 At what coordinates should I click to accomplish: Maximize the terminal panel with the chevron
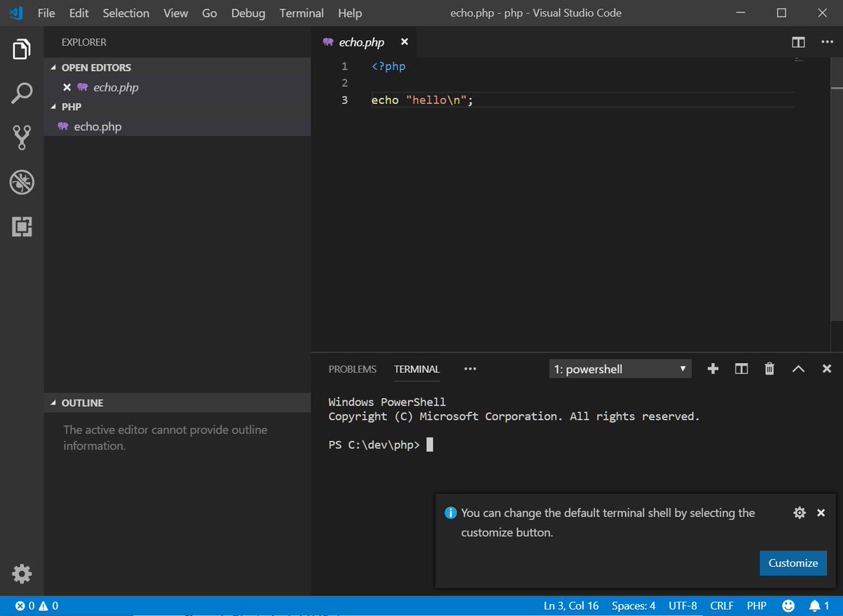pos(798,368)
